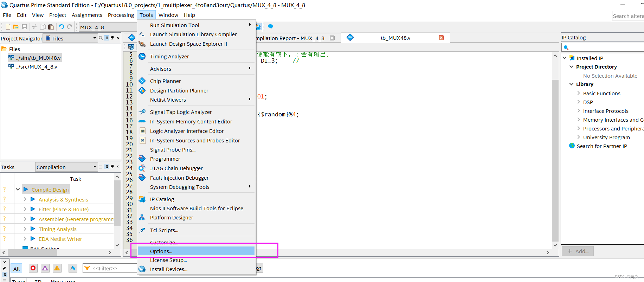Choose License Setup... menu entry

click(x=196, y=260)
